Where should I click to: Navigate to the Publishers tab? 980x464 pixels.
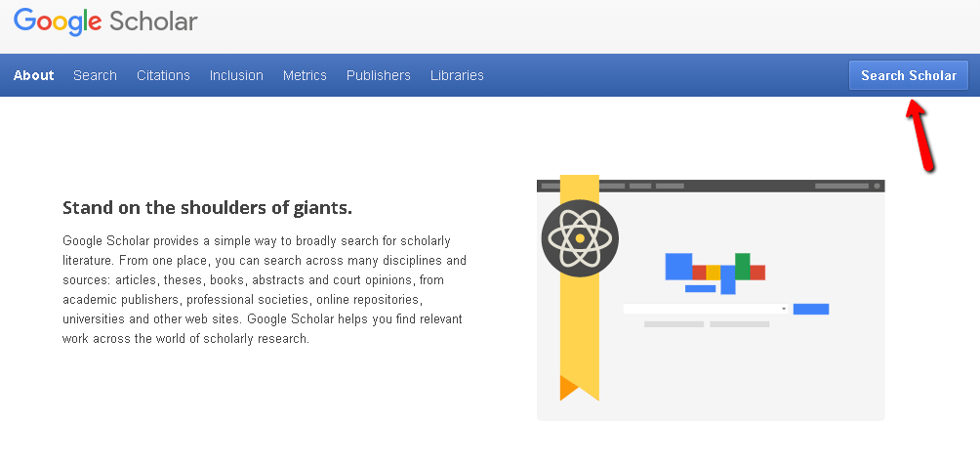[x=379, y=75]
